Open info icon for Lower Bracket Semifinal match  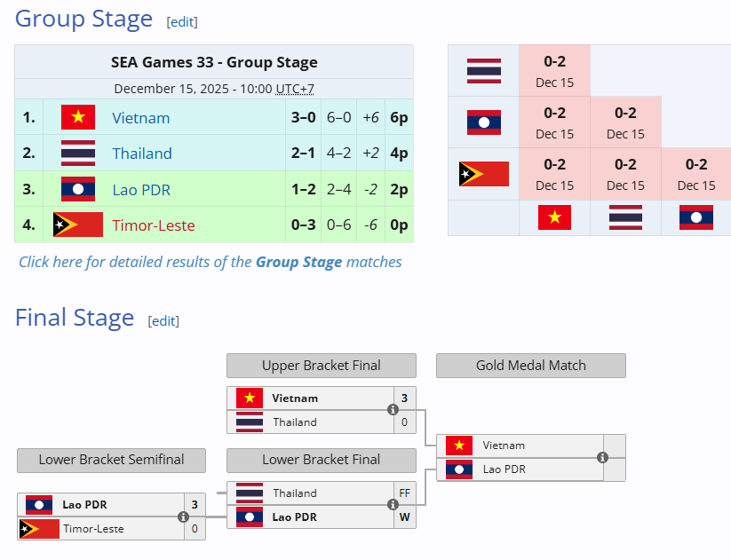[x=183, y=517]
